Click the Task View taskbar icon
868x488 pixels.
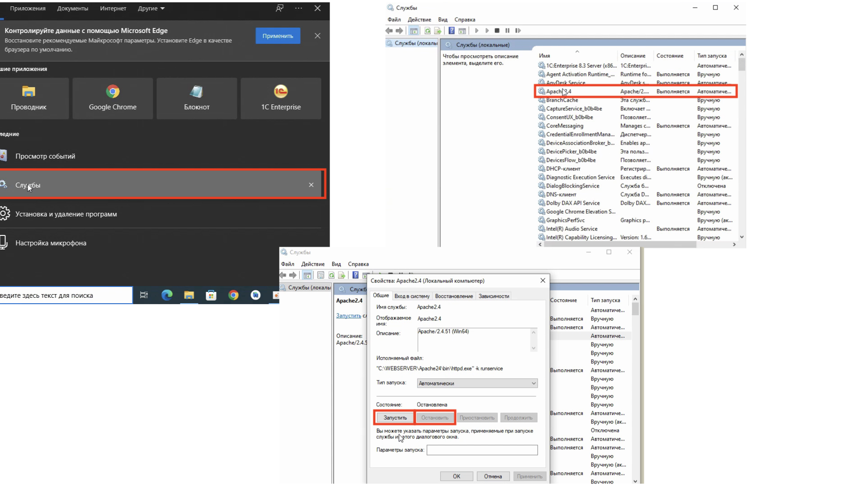[x=144, y=295]
